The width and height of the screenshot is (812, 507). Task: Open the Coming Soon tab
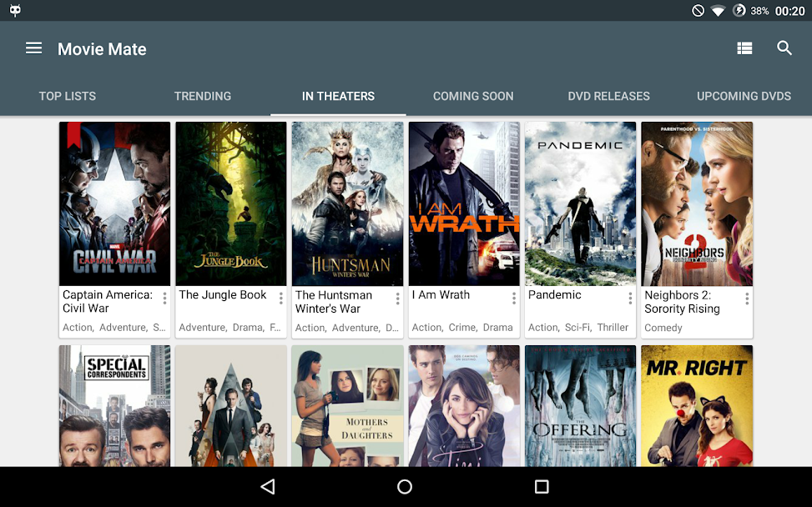point(473,96)
